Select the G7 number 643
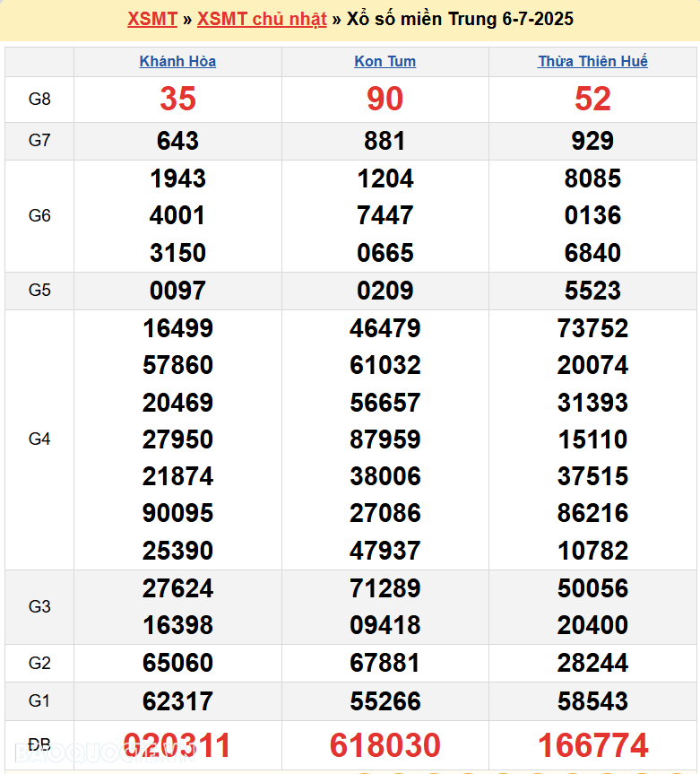700x774 pixels. click(177, 141)
